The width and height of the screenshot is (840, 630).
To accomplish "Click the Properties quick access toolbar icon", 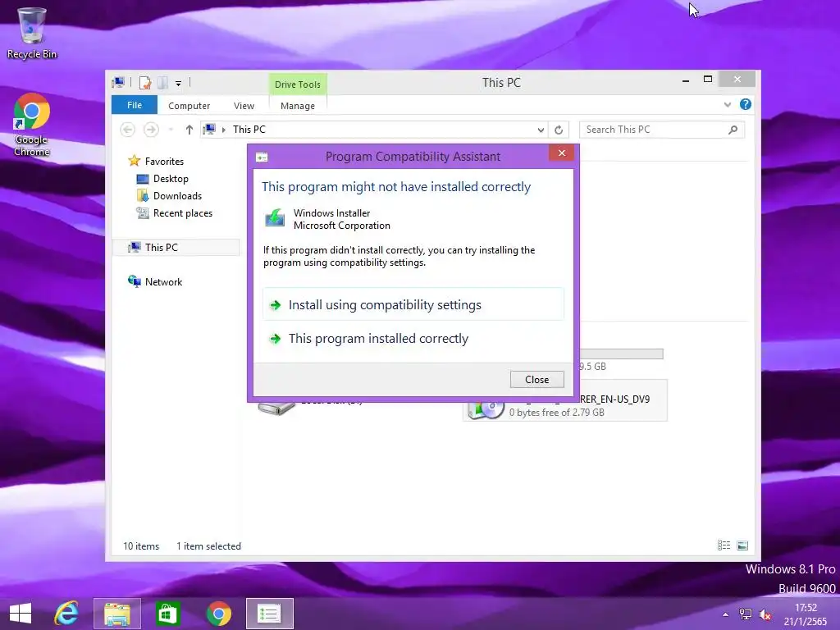I will [144, 83].
